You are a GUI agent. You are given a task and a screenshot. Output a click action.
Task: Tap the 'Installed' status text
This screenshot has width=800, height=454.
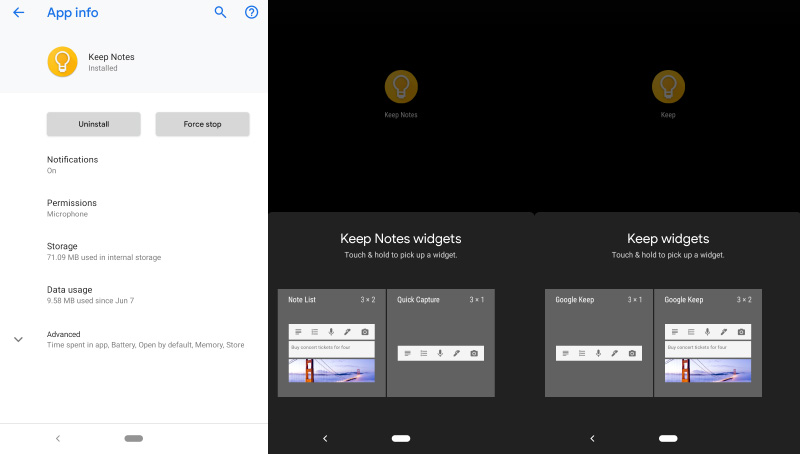pyautogui.click(x=103, y=68)
